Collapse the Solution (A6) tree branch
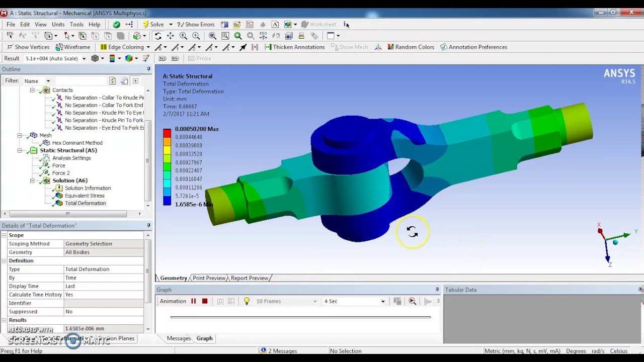 (x=32, y=180)
